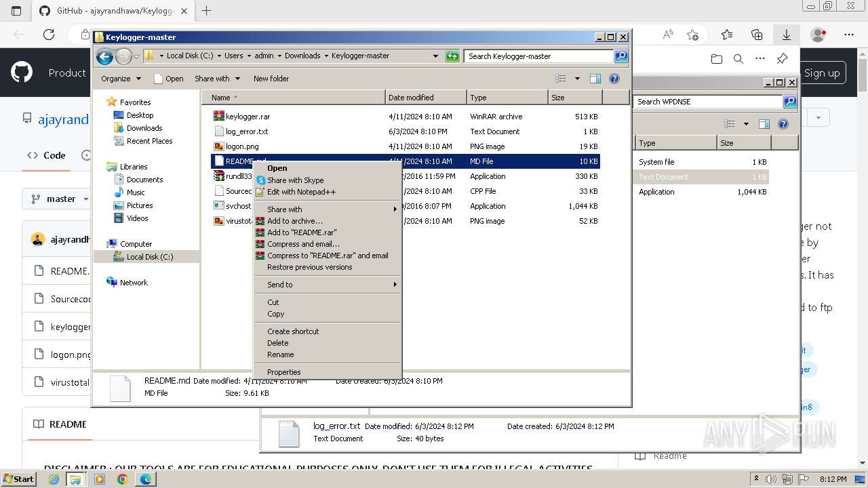Open the Share with toolbar dropdown
Screen dimensions: 868x488
tap(217, 79)
